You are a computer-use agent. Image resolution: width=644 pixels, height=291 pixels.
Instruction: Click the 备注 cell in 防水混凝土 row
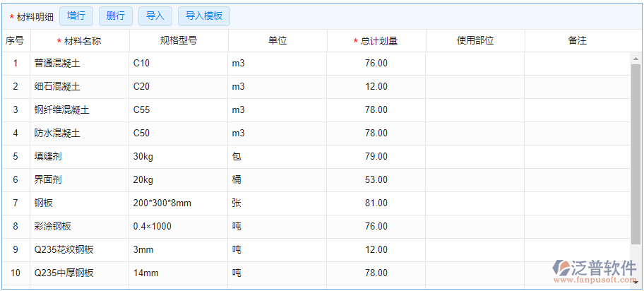[576, 133]
